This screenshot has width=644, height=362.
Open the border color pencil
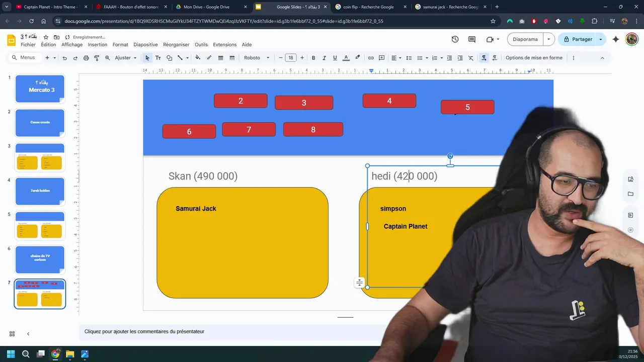tap(209, 58)
